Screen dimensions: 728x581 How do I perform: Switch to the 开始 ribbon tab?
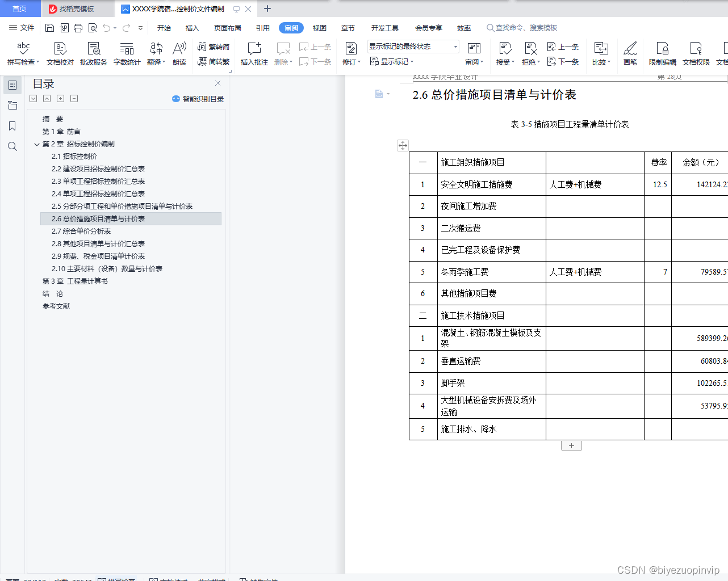coord(164,28)
